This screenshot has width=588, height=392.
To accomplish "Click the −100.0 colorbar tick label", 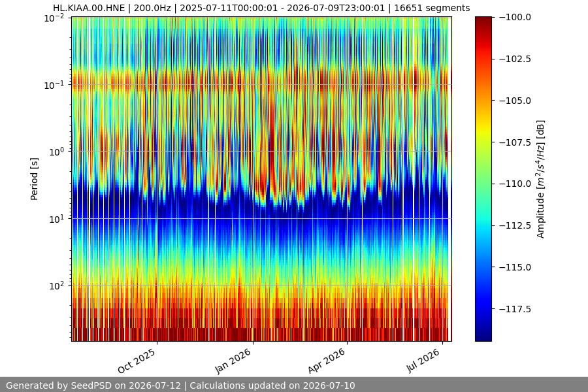I will point(515,17).
